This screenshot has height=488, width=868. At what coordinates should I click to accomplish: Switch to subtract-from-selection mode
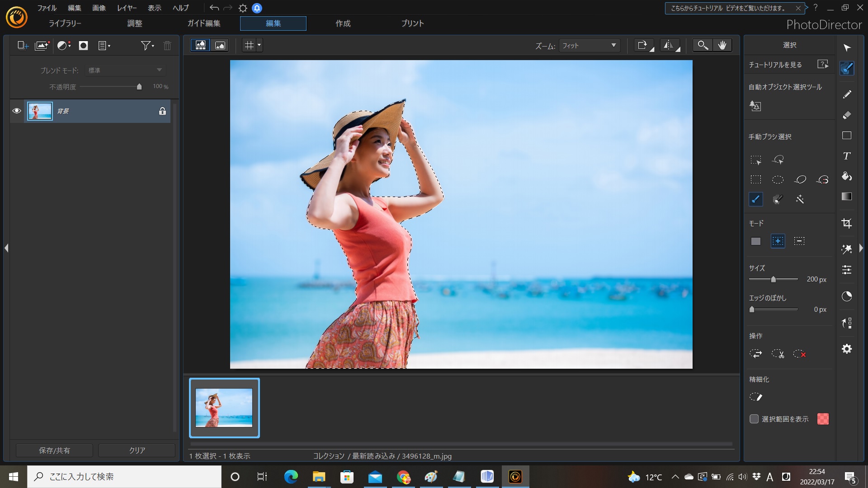pos(799,241)
